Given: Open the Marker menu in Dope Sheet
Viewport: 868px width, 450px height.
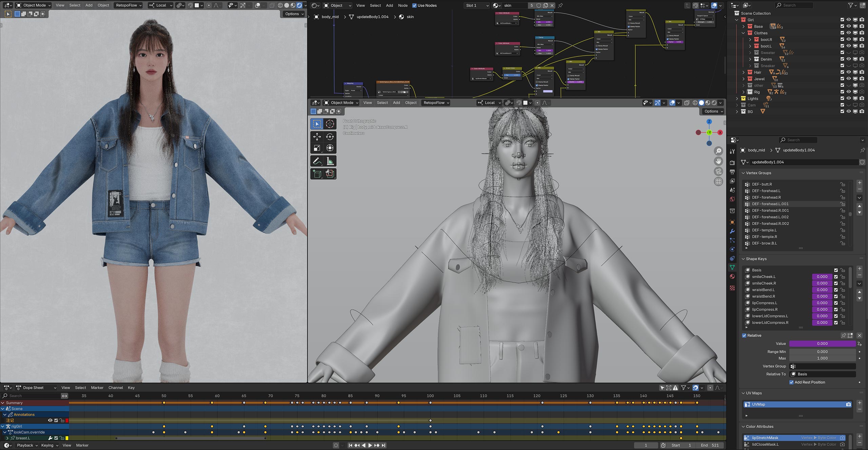Looking at the screenshot, I should 97,388.
